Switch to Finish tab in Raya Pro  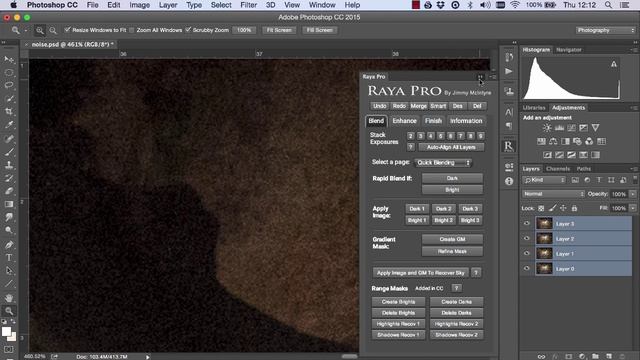point(433,121)
